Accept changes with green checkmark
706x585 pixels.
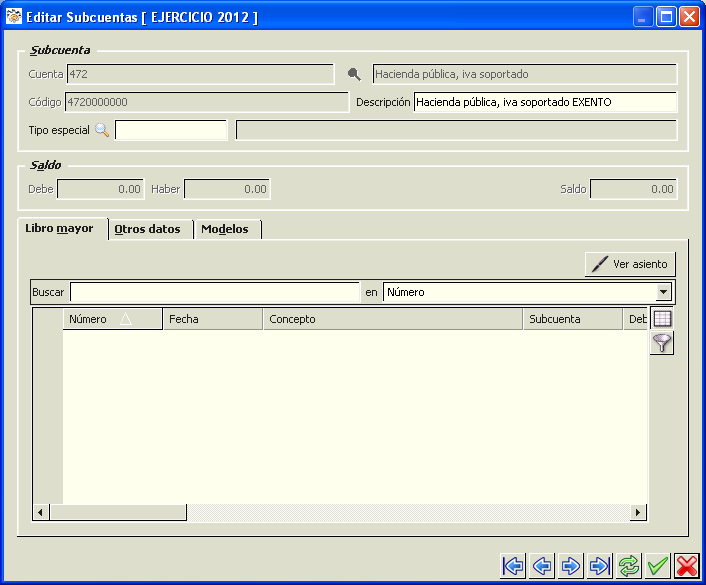(657, 566)
